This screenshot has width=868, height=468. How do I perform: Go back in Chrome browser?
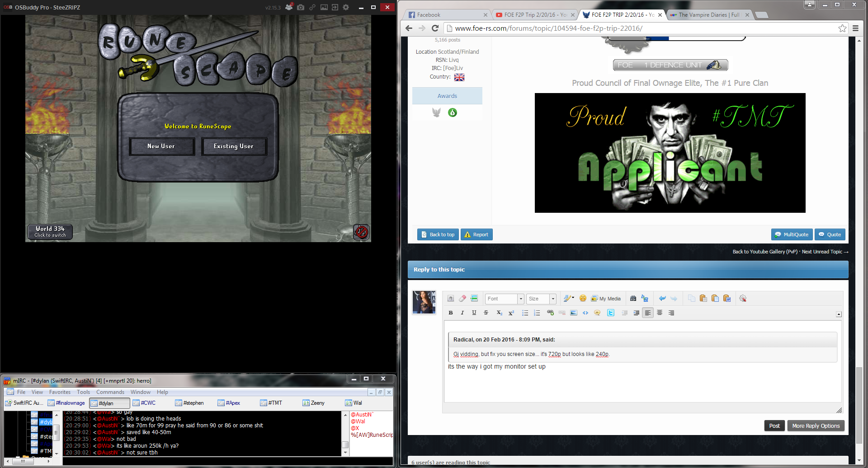(x=409, y=28)
